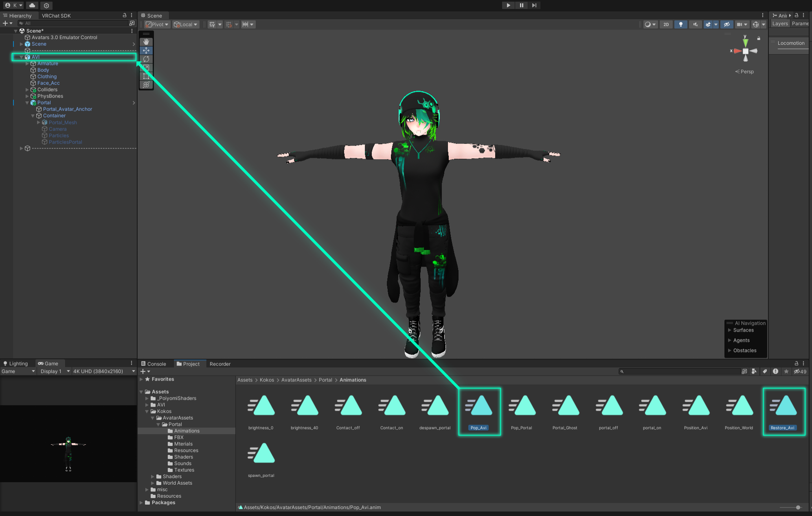Toggle scene lighting lightbulb
This screenshot has width=812, height=516.
(x=680, y=24)
